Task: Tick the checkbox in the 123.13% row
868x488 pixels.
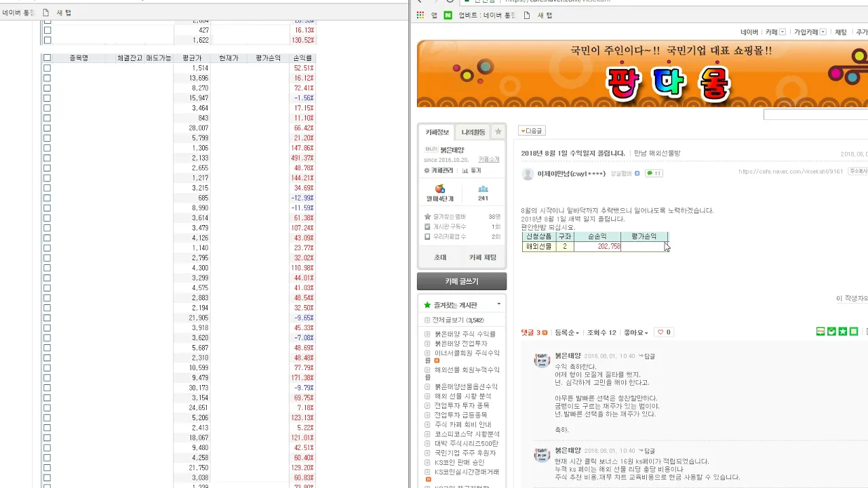Action: pyautogui.click(x=47, y=418)
